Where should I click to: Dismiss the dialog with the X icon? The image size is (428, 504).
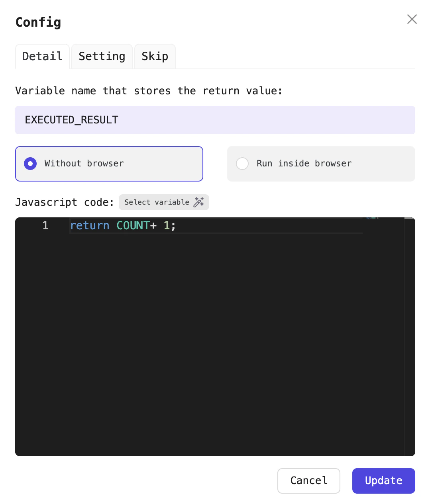pyautogui.click(x=412, y=19)
